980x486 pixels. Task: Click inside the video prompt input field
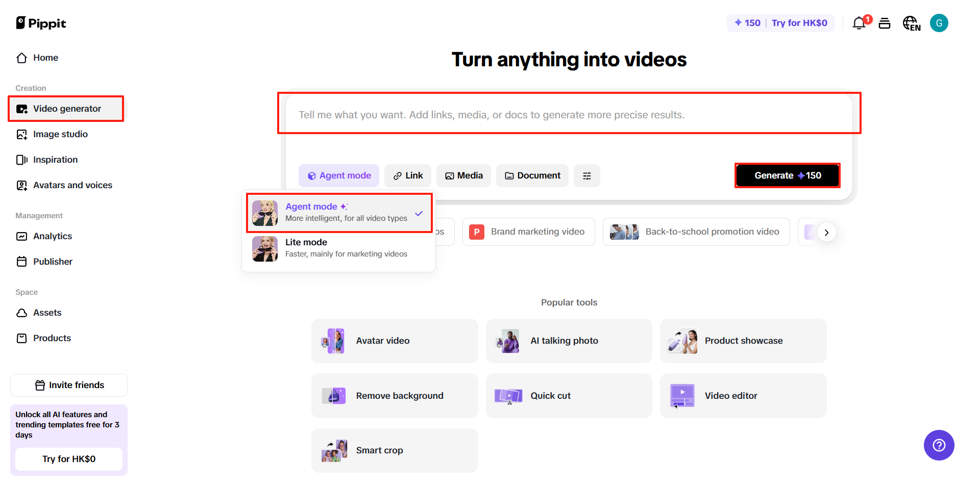click(569, 114)
